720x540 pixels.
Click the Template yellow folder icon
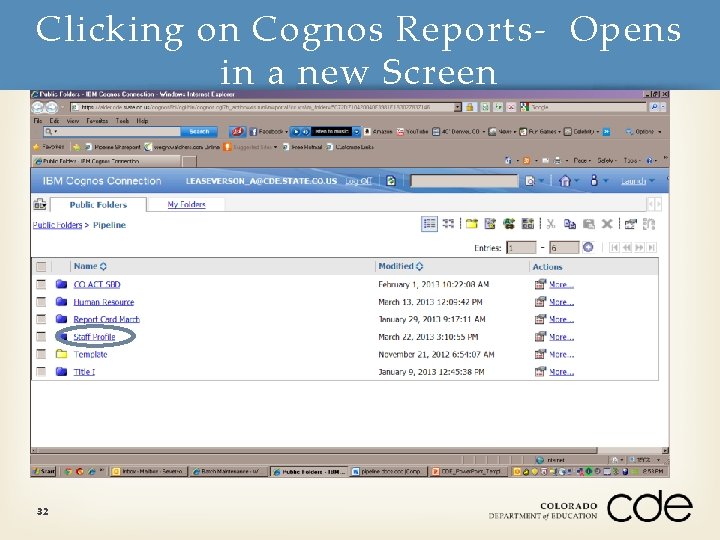tap(62, 354)
